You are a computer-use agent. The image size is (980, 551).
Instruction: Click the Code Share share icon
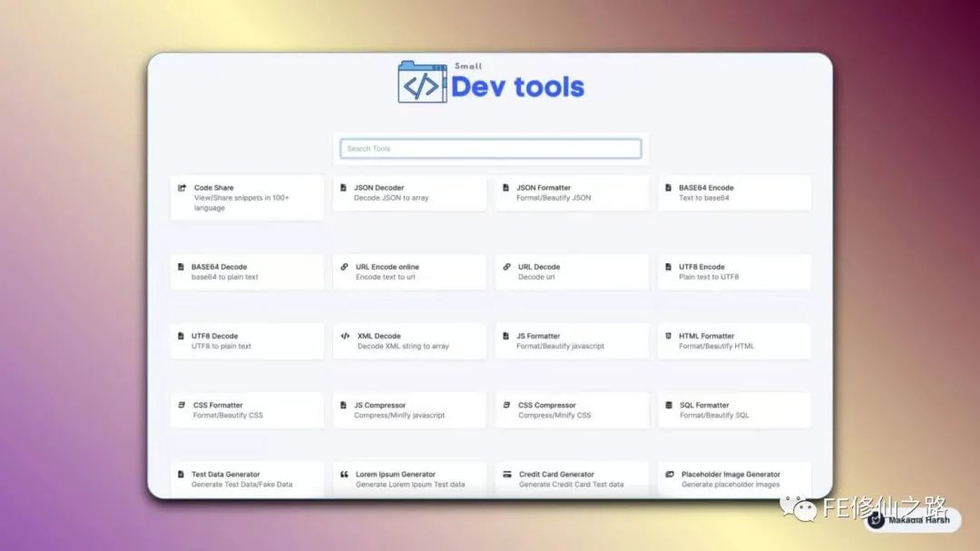tap(181, 188)
